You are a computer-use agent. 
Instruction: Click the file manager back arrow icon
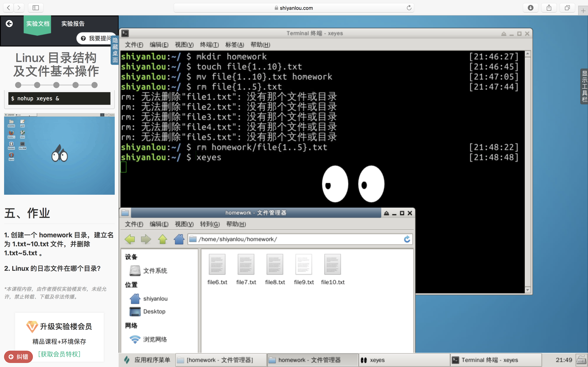pyautogui.click(x=130, y=239)
